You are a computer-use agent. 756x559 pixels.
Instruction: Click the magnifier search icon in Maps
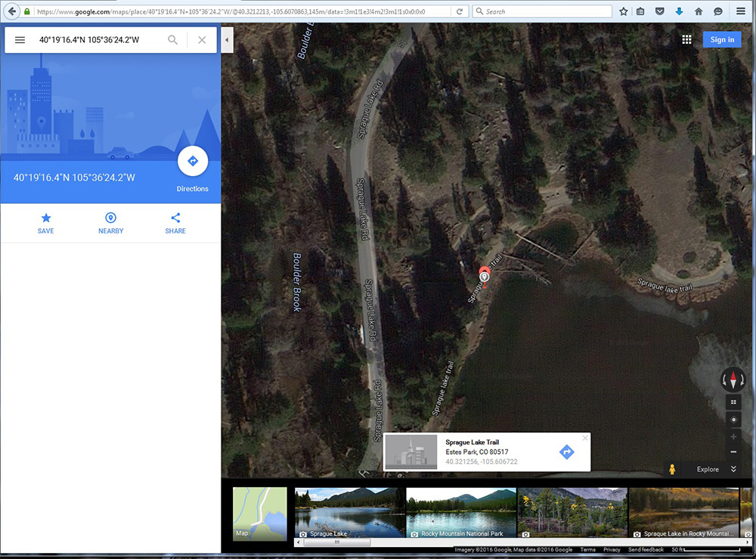(173, 40)
